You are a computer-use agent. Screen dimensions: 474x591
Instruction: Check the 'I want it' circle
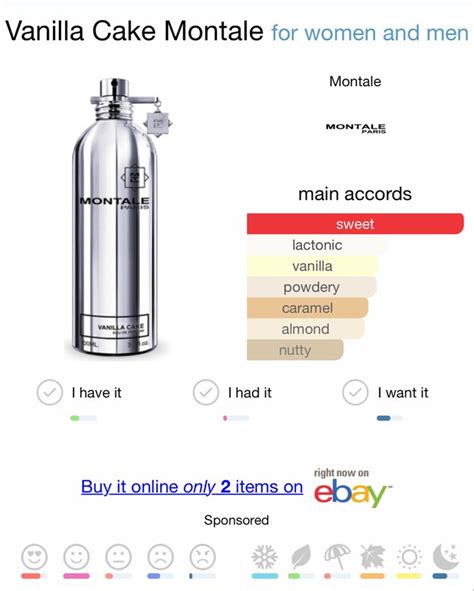[x=355, y=392]
